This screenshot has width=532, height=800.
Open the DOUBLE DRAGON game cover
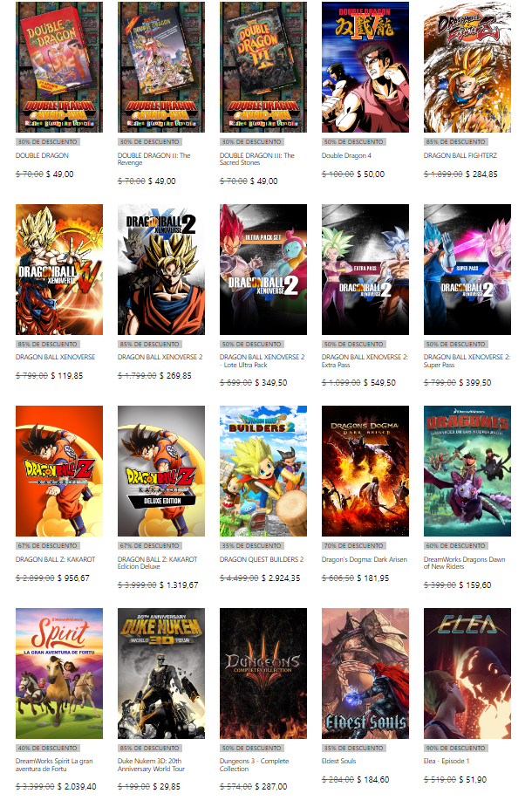point(59,67)
